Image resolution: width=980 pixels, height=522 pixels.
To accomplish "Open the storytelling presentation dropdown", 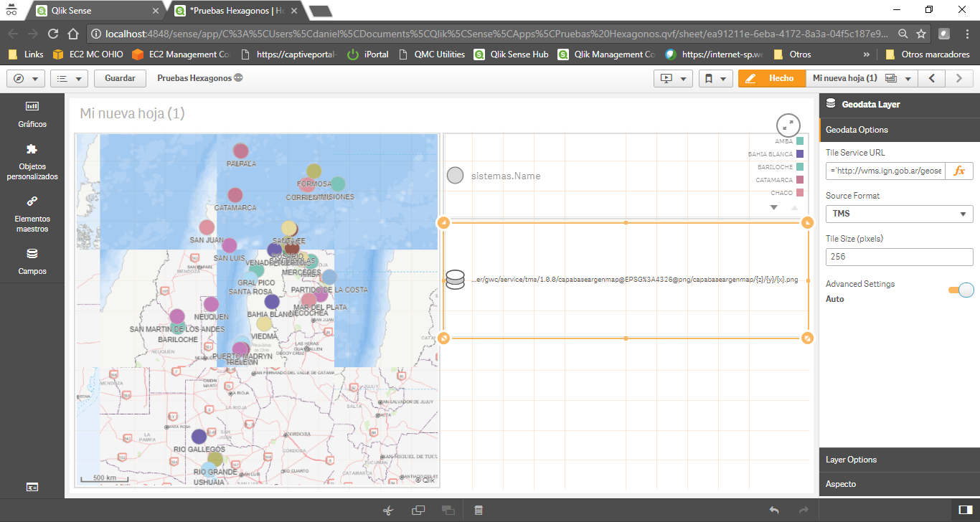I will click(673, 78).
